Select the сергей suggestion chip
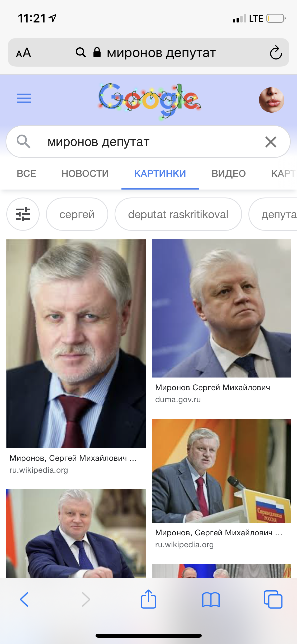This screenshot has height=644, width=297. coord(77,214)
